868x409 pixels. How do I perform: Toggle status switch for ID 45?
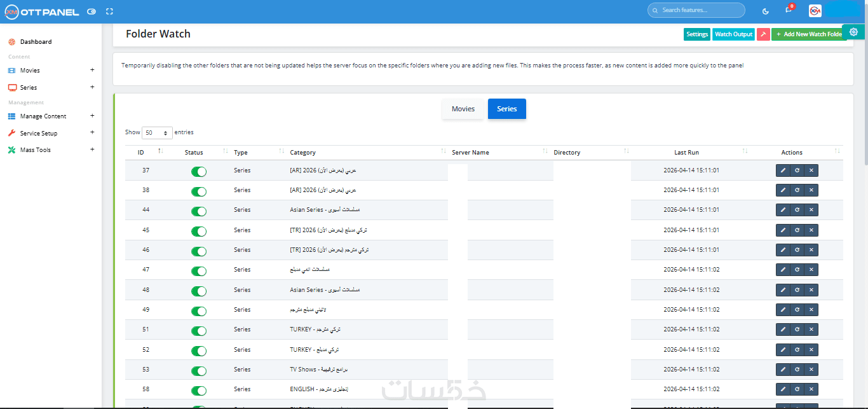[199, 232]
